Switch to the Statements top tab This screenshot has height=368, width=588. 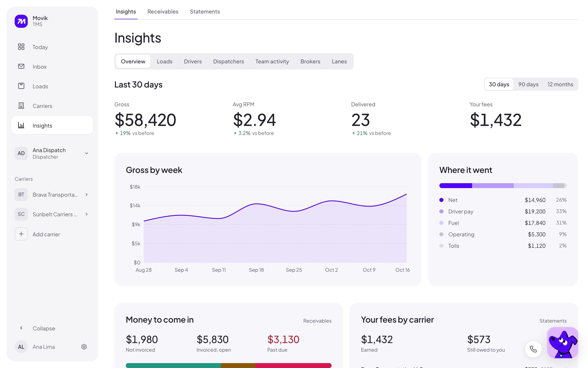pyautogui.click(x=205, y=11)
